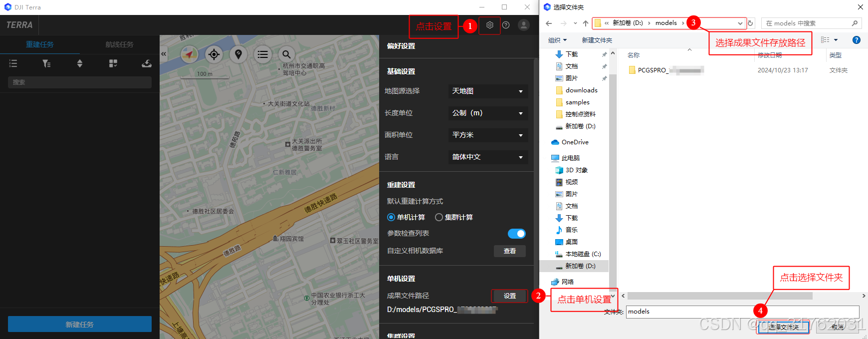Click 新建文件夹 in dialog toolbar
Viewport: 868px width, 339px height.
pos(597,40)
